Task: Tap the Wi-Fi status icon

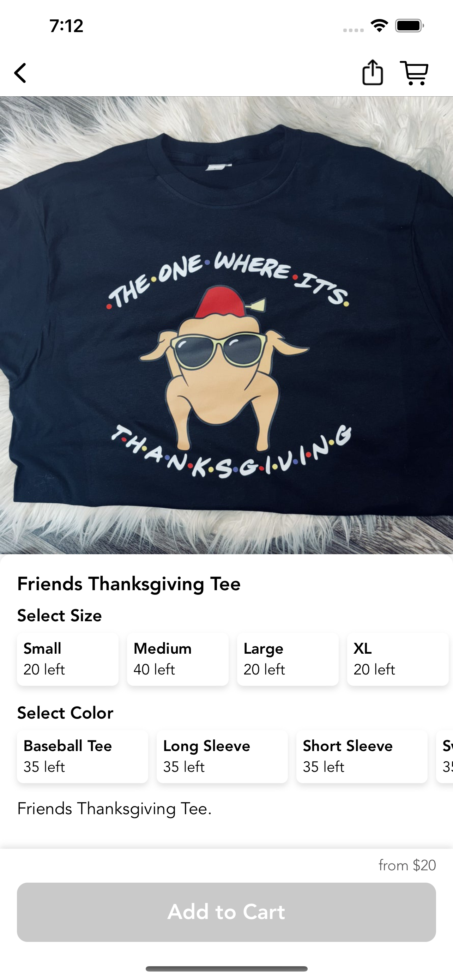Action: click(379, 26)
